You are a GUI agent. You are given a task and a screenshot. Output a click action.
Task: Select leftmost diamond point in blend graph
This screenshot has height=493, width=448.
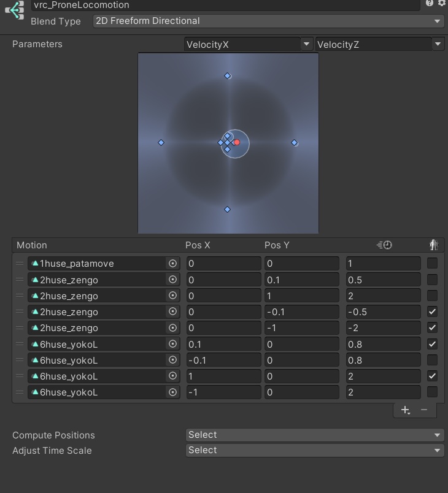tap(161, 143)
